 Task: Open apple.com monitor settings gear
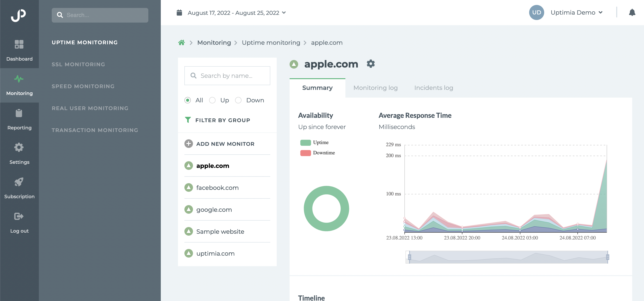tap(371, 64)
